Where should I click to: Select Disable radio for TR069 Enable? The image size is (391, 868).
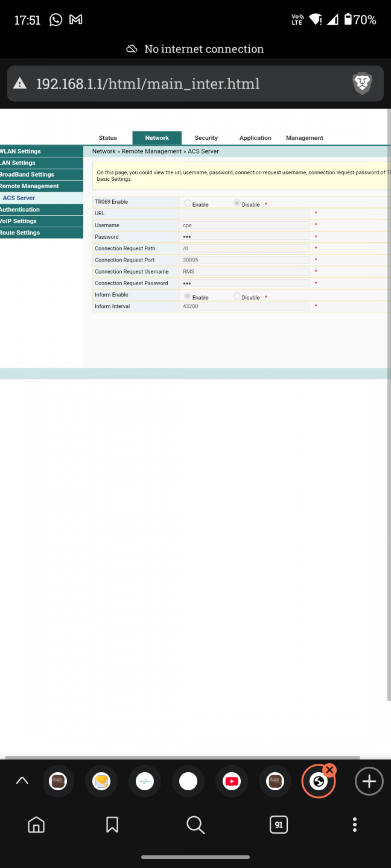pos(237,204)
